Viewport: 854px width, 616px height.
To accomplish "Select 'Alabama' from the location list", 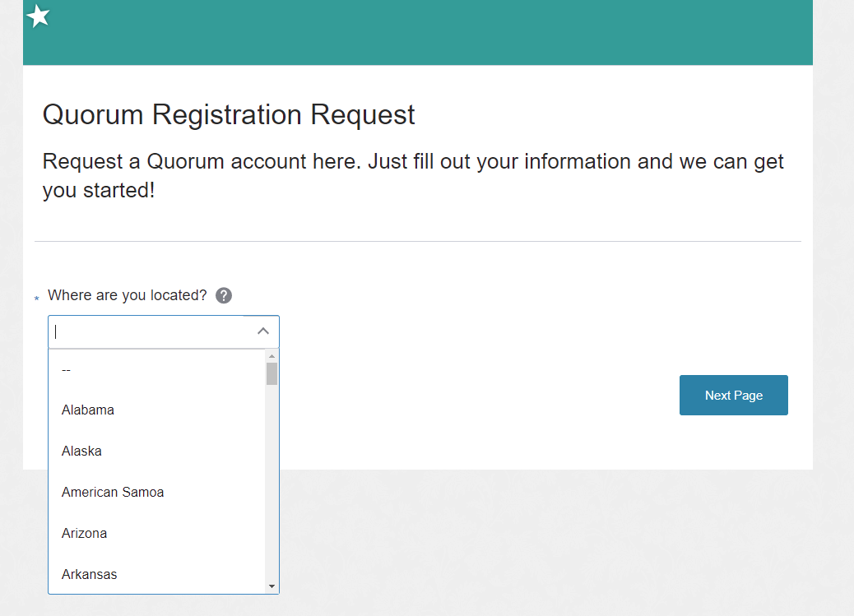I will coord(88,410).
